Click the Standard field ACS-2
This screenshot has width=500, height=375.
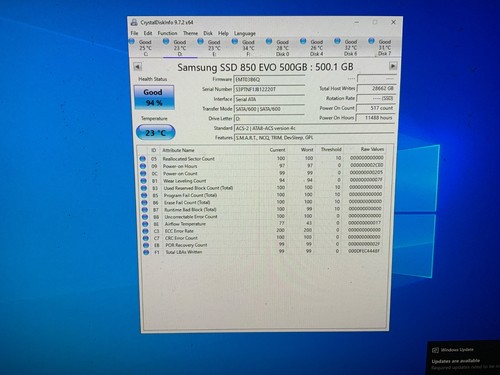(x=314, y=128)
